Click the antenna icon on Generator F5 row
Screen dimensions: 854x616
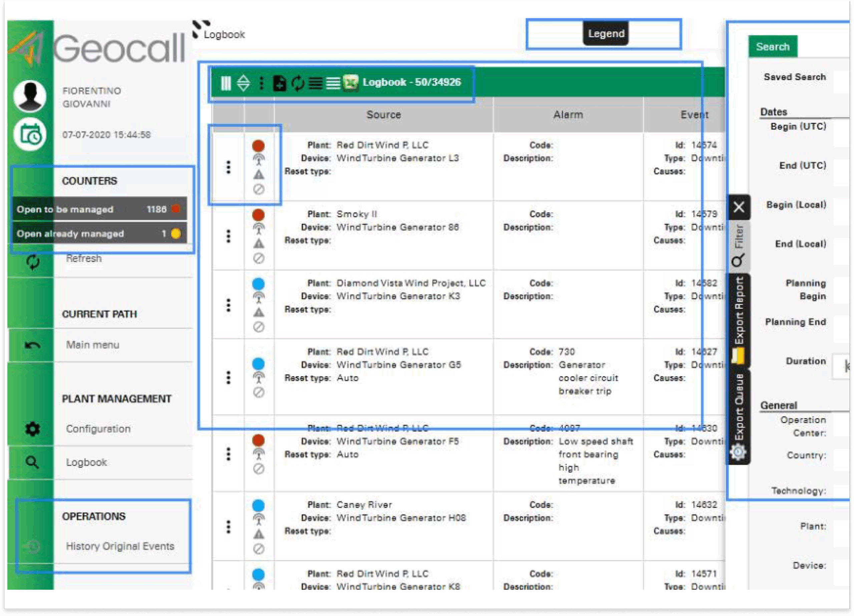tap(258, 454)
